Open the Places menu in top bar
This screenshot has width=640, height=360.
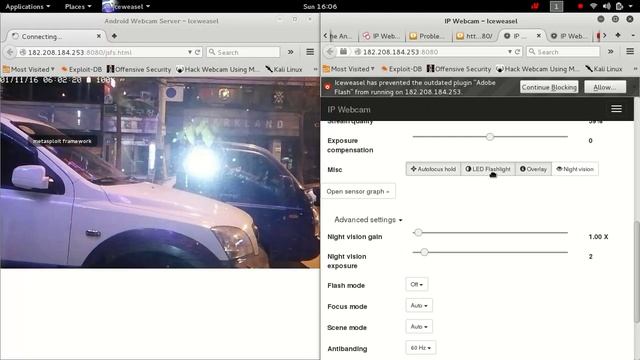click(78, 7)
